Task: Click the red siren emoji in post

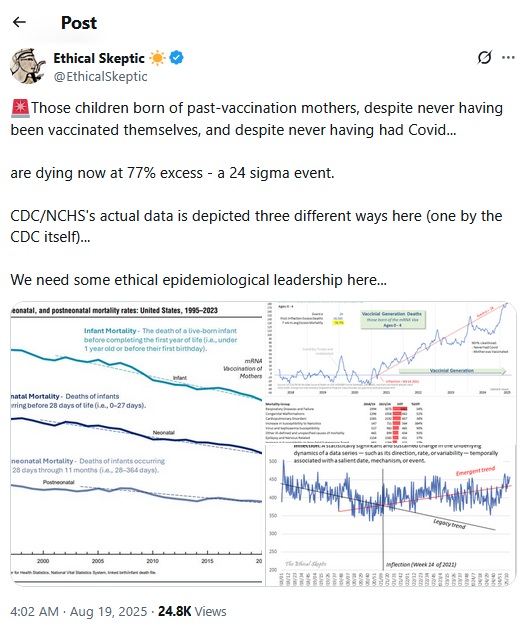Action: tap(20, 108)
